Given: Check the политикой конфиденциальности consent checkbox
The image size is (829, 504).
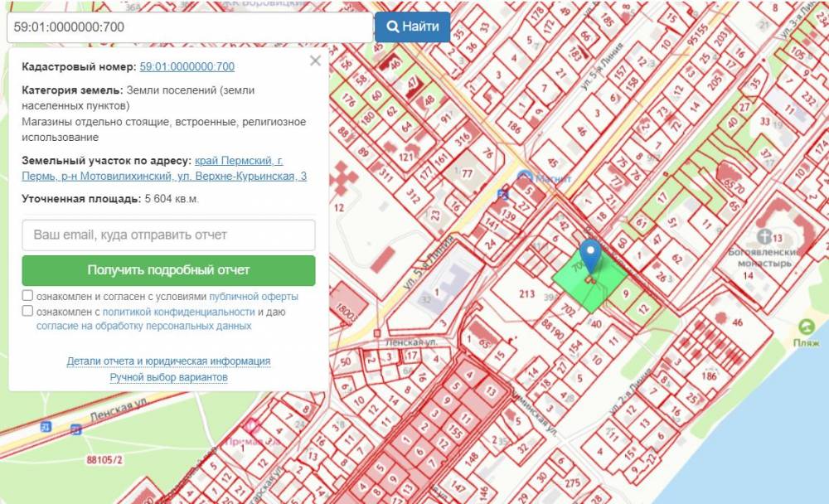Looking at the screenshot, I should click(x=28, y=312).
